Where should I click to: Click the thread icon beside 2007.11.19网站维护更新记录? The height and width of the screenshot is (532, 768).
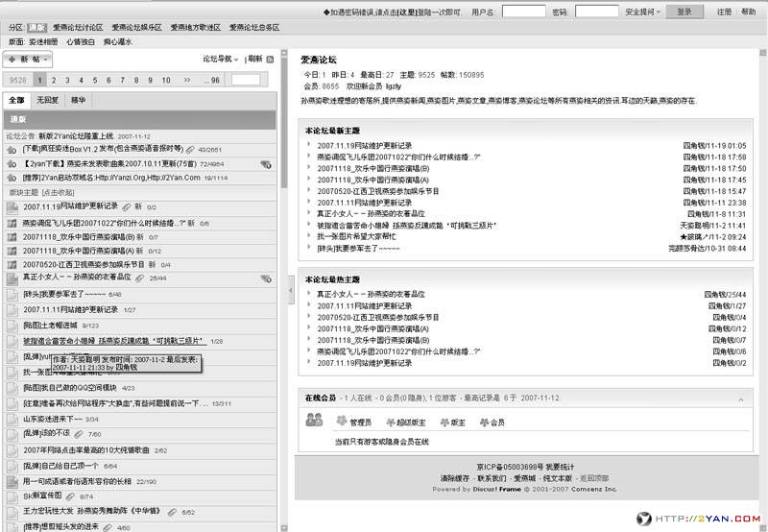pyautogui.click(x=12, y=206)
